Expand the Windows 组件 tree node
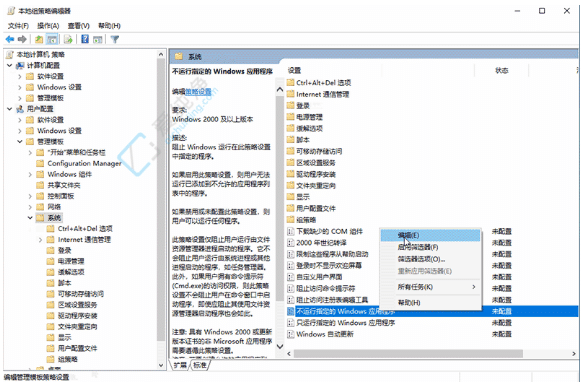This screenshot has height=384, width=581. (x=30, y=174)
